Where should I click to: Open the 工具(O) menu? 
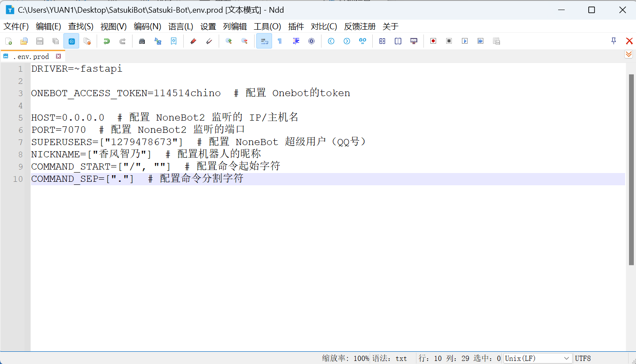(268, 26)
